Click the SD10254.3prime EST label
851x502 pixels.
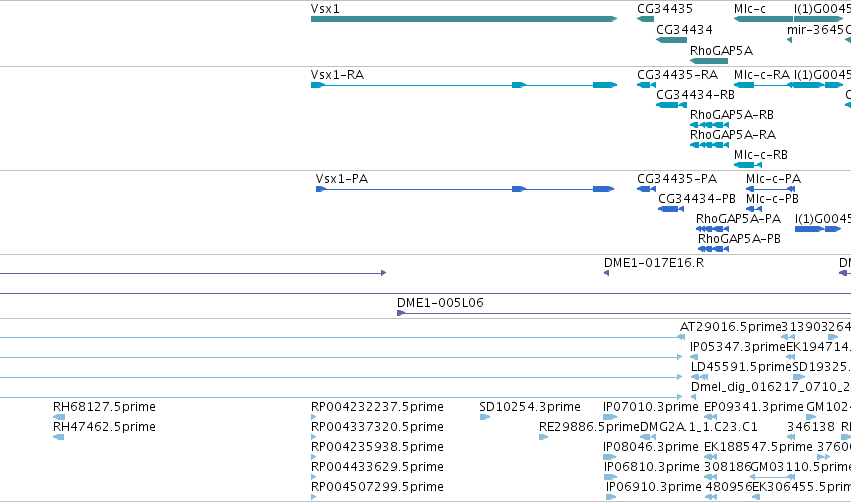pyautogui.click(x=530, y=407)
